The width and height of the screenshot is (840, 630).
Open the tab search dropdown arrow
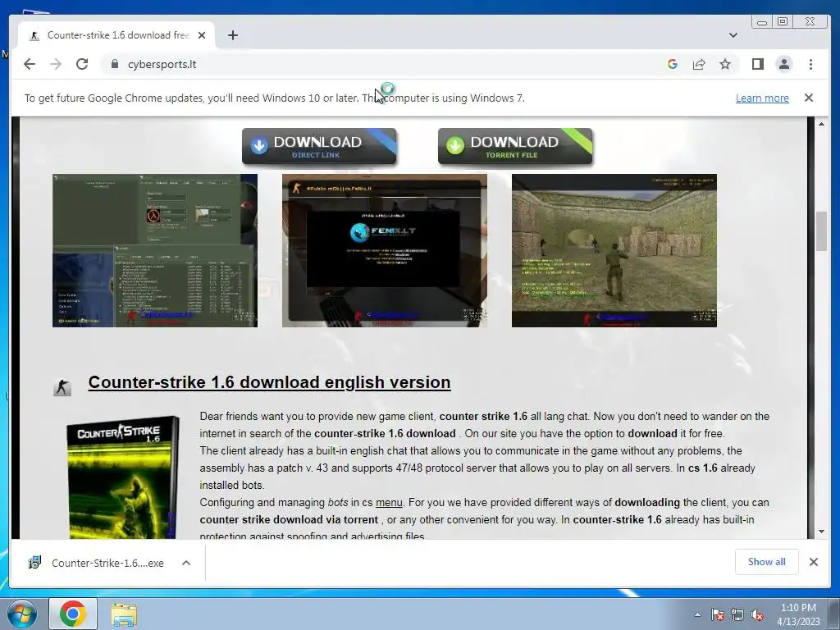(733, 35)
